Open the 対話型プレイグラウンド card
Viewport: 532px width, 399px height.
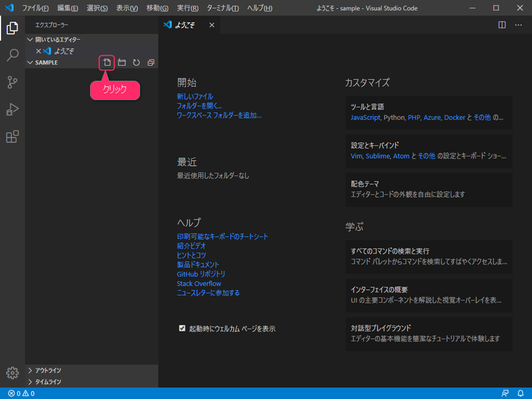pyautogui.click(x=429, y=334)
